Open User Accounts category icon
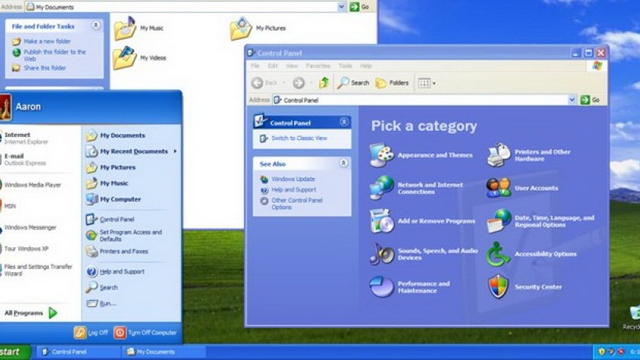 coord(498,188)
